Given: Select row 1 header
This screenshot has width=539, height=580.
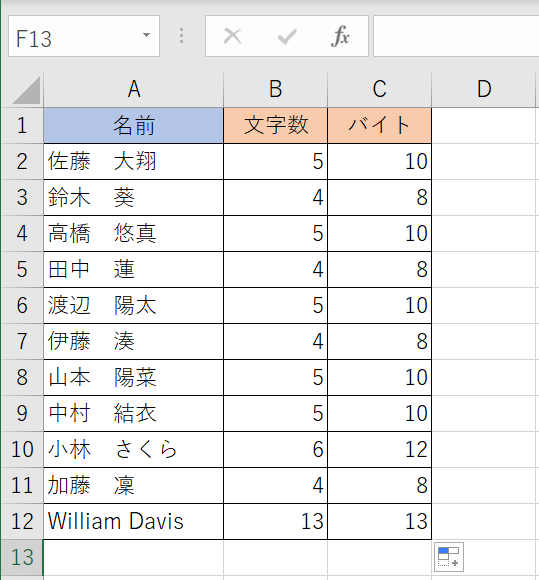Looking at the screenshot, I should click(x=22, y=125).
